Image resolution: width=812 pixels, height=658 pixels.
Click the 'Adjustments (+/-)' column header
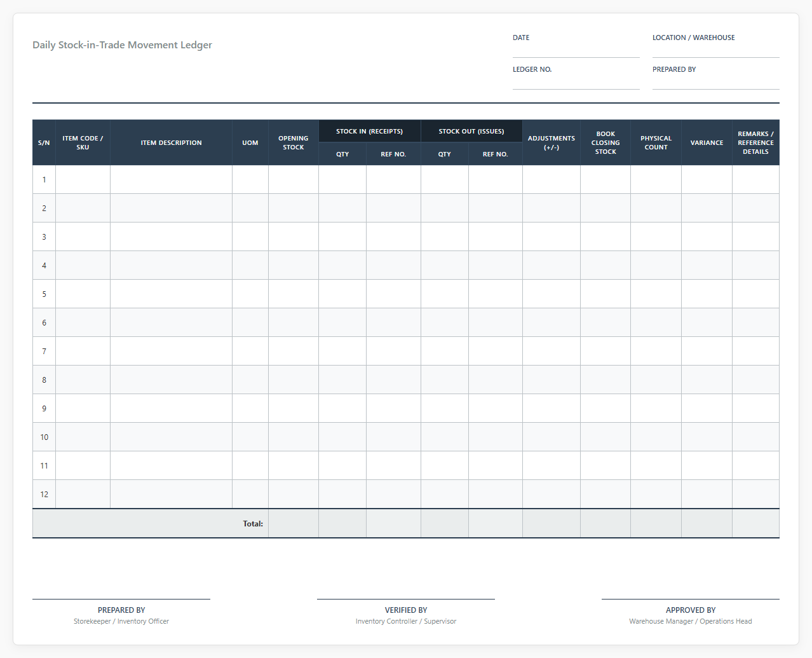[551, 142]
